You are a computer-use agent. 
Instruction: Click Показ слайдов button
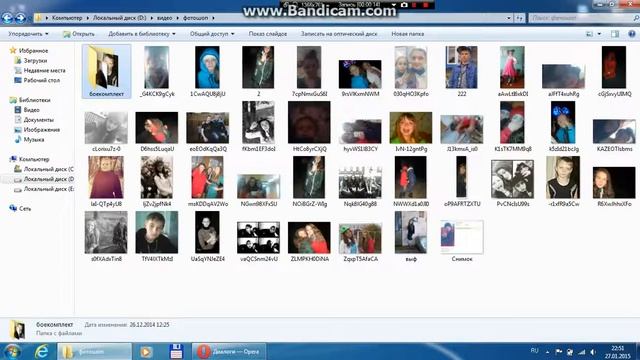point(268,34)
